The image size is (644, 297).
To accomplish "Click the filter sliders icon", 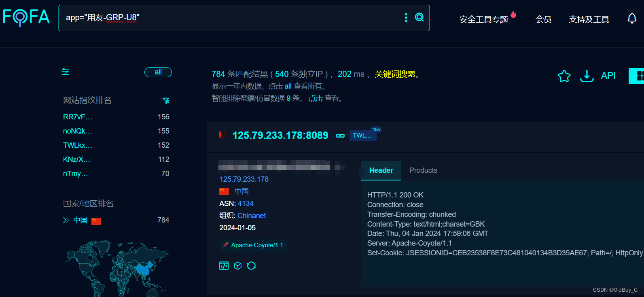I will point(65,72).
